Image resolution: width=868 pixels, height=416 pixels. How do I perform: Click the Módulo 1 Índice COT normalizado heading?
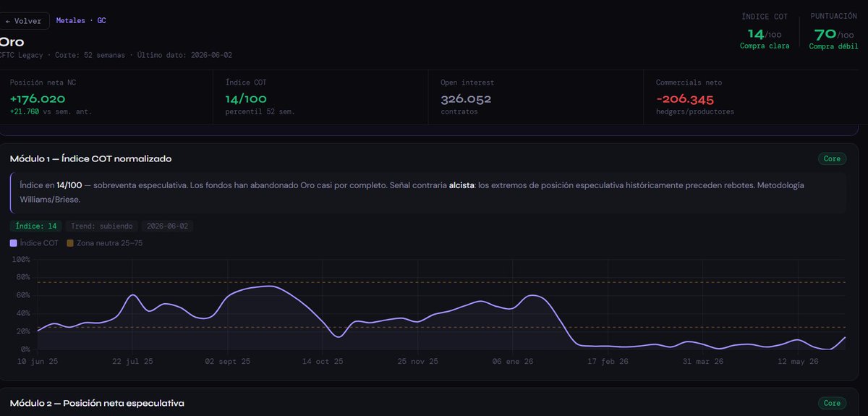tap(90, 158)
